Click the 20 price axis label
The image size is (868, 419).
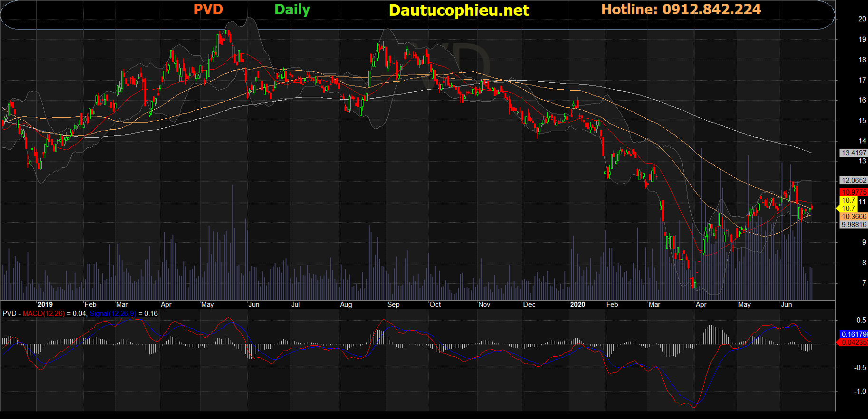coord(862,19)
